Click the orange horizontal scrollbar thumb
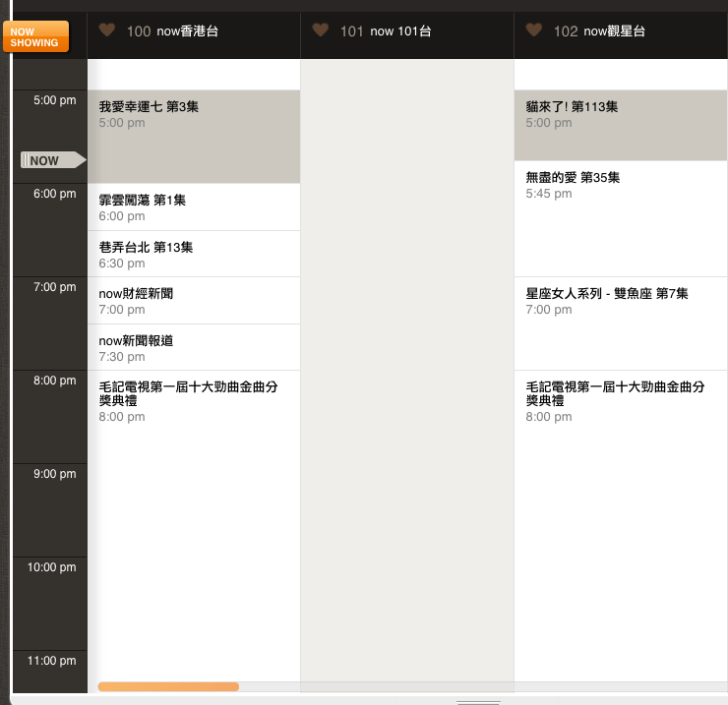This screenshot has width=728, height=705. [168, 686]
